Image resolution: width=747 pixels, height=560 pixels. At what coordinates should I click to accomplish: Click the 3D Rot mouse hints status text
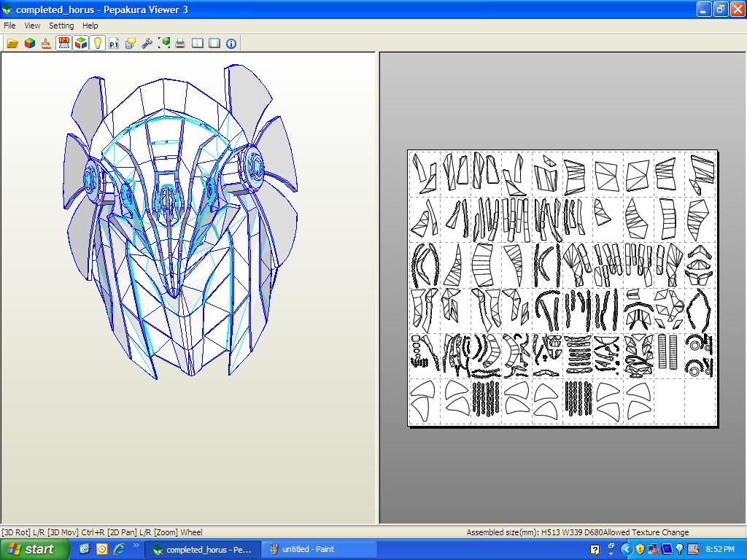point(102,532)
